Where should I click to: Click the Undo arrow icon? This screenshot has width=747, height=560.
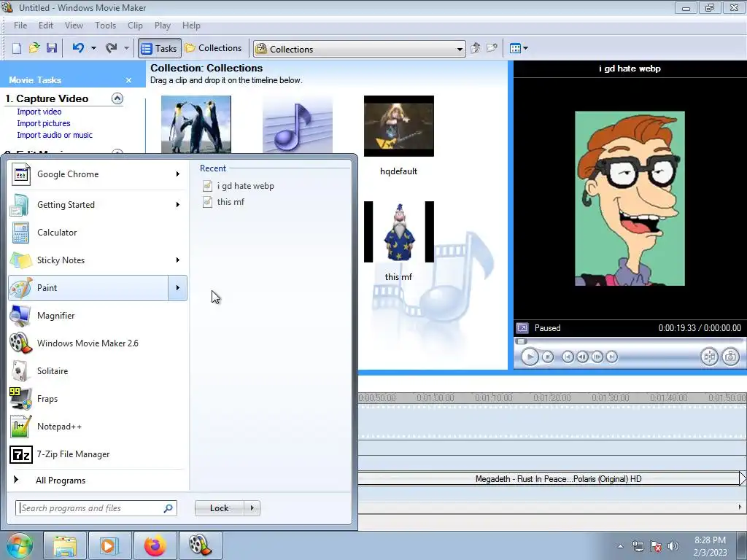click(78, 48)
